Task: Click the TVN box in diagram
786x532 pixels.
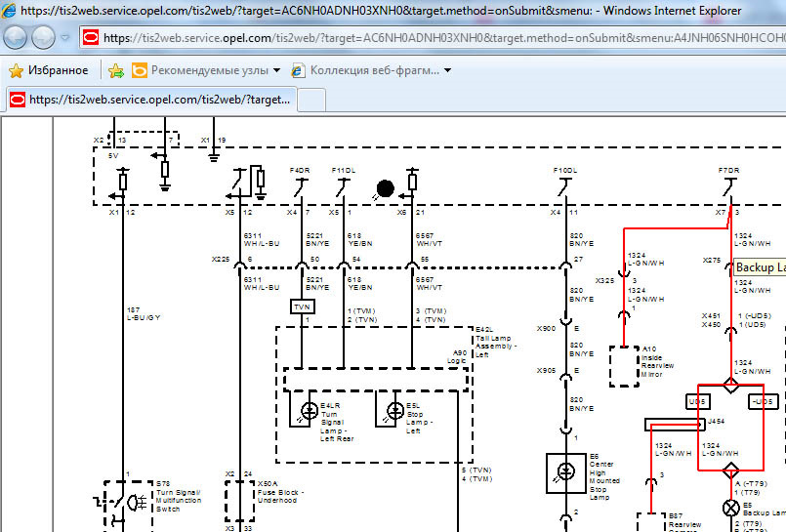Action: (303, 307)
